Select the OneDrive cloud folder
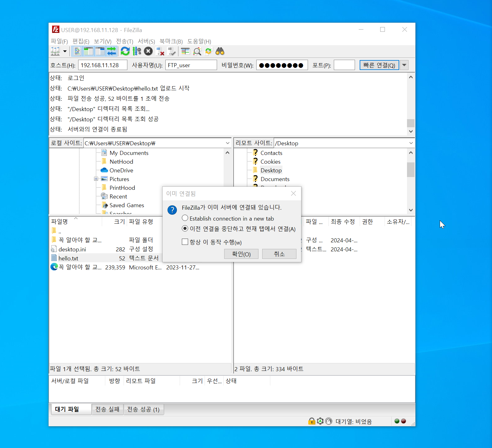This screenshot has width=492, height=448. tap(117, 170)
